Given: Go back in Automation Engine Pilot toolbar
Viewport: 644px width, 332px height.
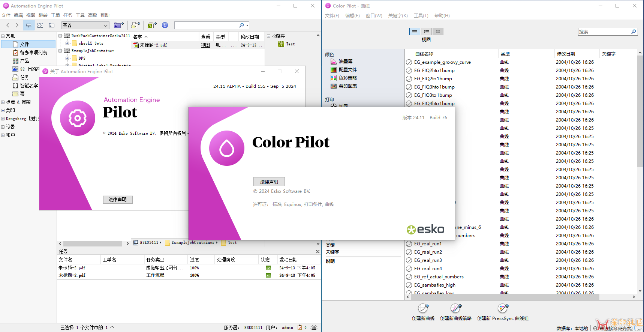Looking at the screenshot, I should pos(8,25).
